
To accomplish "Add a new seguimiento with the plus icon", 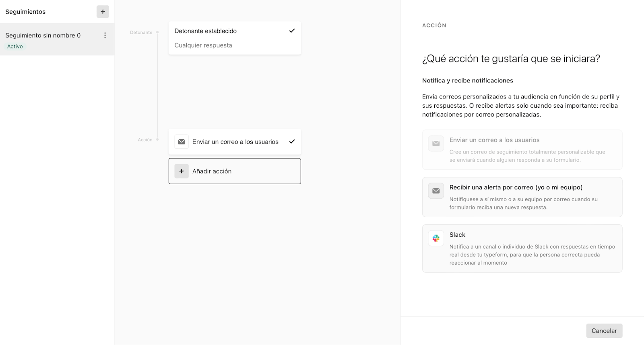I will pos(103,12).
